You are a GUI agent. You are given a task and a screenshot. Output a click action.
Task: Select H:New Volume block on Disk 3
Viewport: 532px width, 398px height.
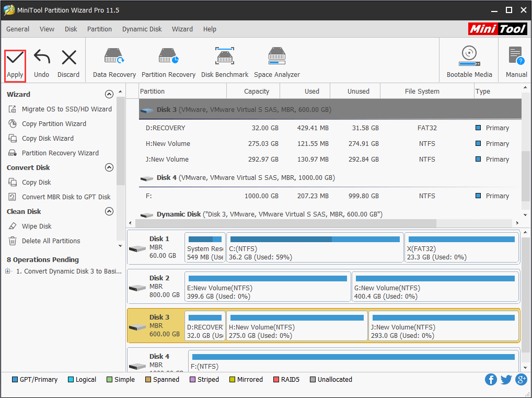(x=297, y=326)
